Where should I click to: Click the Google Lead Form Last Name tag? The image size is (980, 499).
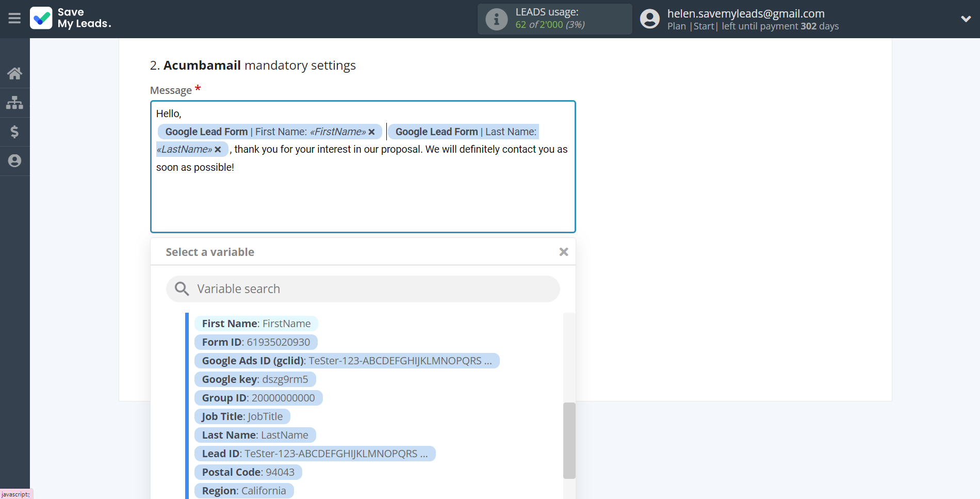463,132
